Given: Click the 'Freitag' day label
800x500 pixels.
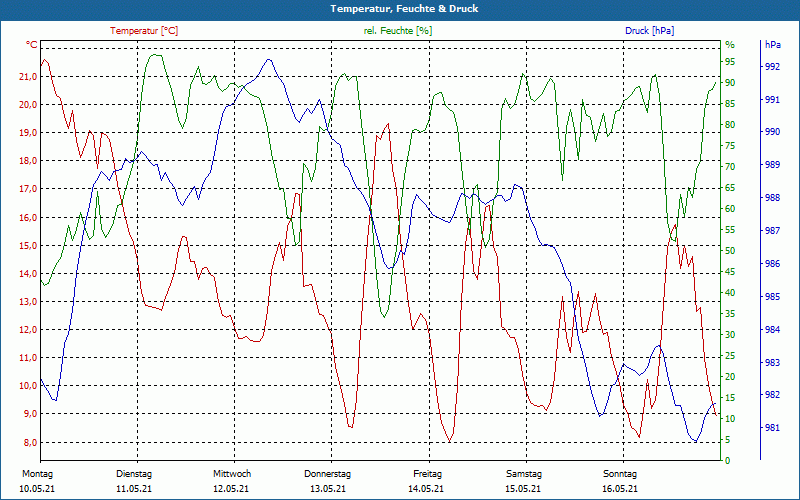Looking at the screenshot, I should click(428, 474).
